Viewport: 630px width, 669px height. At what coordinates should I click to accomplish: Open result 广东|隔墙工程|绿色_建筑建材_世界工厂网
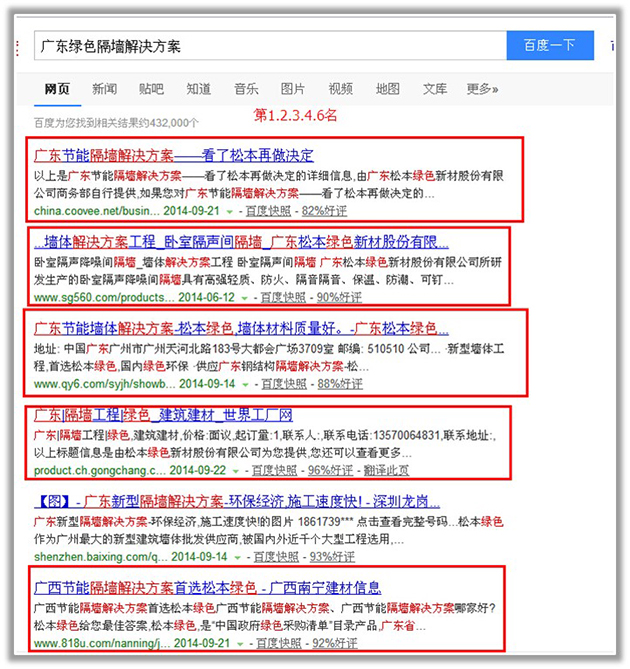click(163, 415)
